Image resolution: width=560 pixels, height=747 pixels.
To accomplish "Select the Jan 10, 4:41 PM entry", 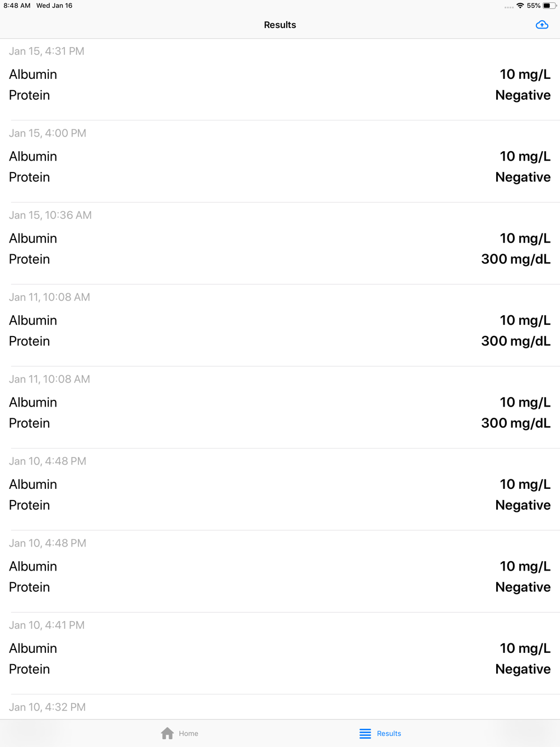I will [x=280, y=653].
